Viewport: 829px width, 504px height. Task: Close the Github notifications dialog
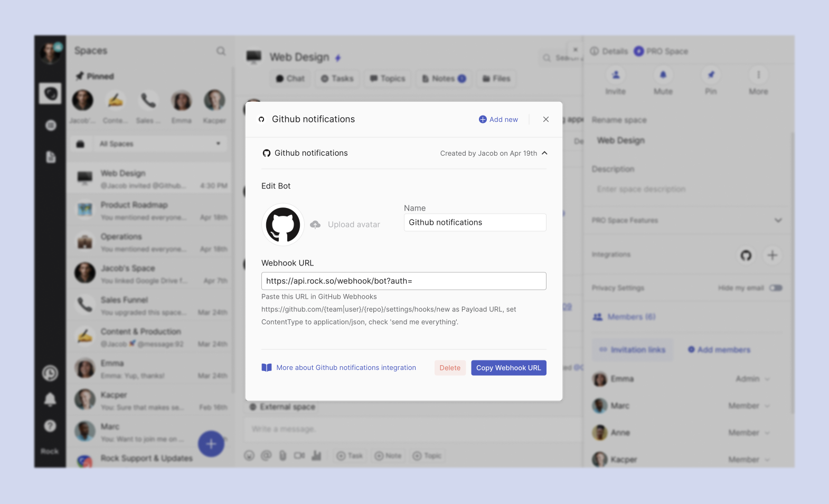click(x=545, y=120)
